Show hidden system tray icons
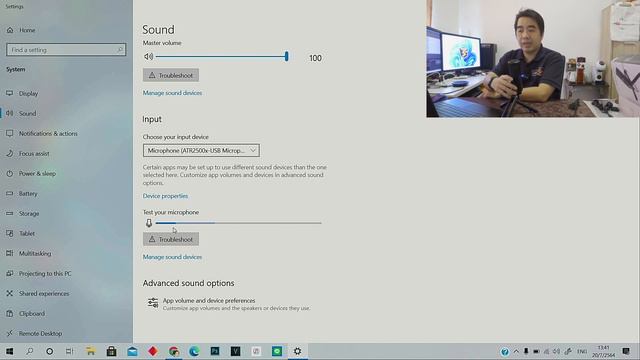The image size is (640, 360). click(x=516, y=351)
